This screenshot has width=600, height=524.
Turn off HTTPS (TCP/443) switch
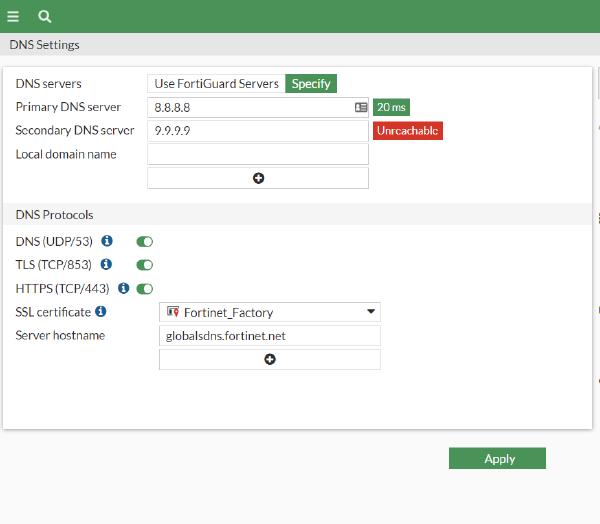(x=145, y=289)
